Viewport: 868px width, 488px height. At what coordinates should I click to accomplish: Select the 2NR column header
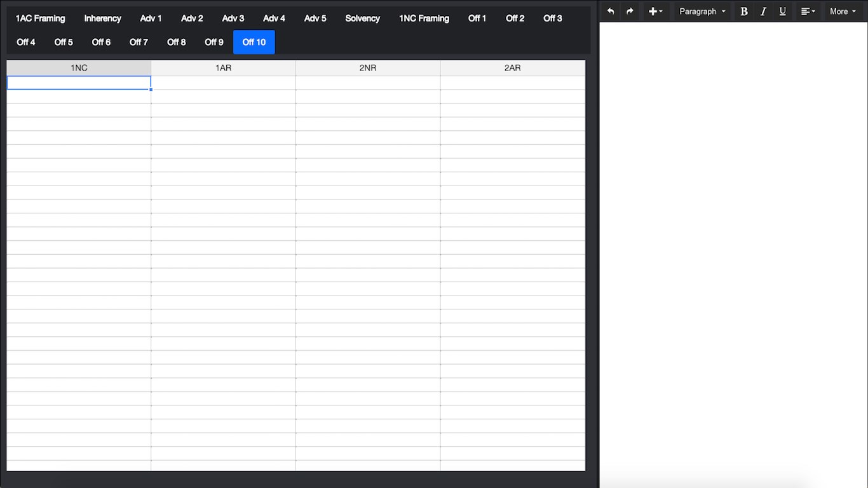click(x=368, y=68)
